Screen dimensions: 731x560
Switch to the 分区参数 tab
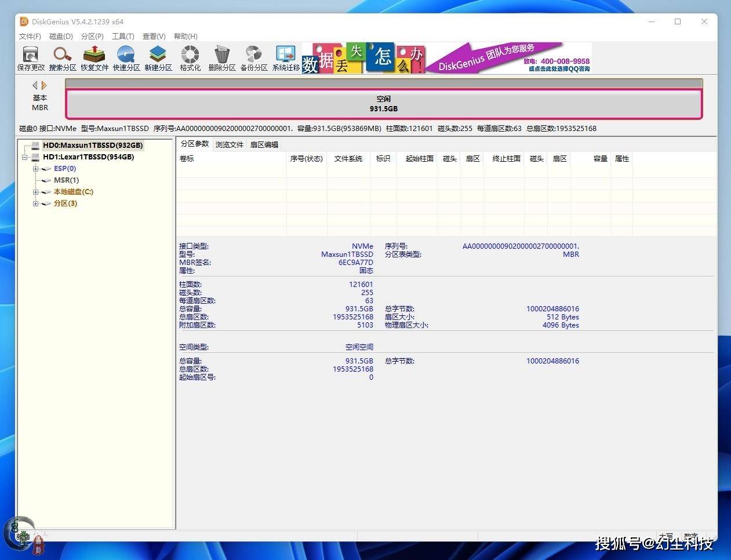point(195,144)
